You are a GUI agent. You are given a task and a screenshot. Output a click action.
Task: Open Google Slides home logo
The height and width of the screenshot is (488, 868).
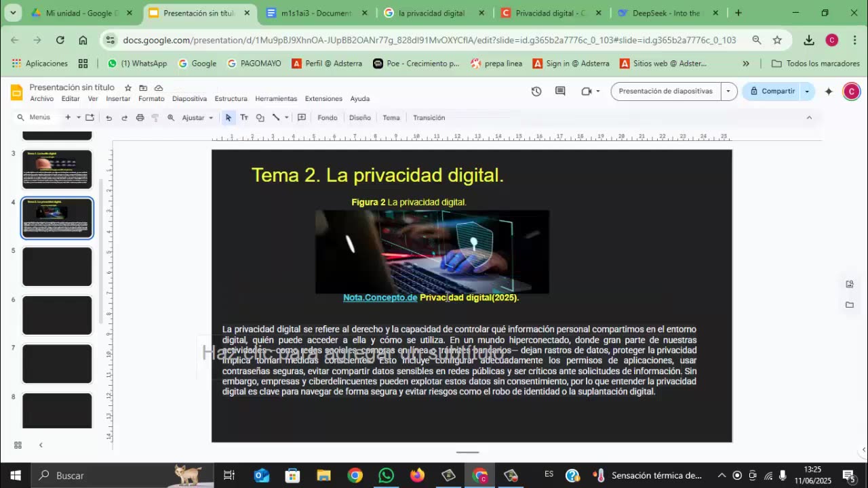click(x=17, y=91)
